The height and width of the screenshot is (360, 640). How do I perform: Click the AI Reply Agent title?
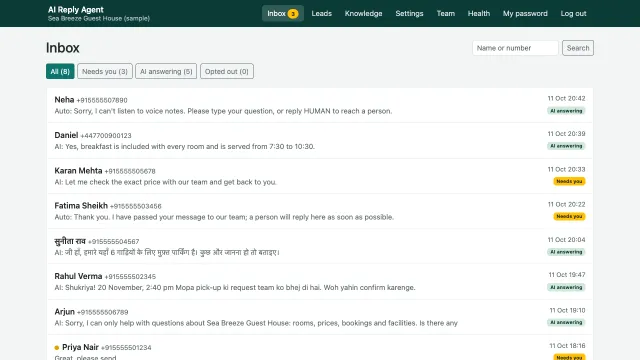pyautogui.click(x=76, y=9)
